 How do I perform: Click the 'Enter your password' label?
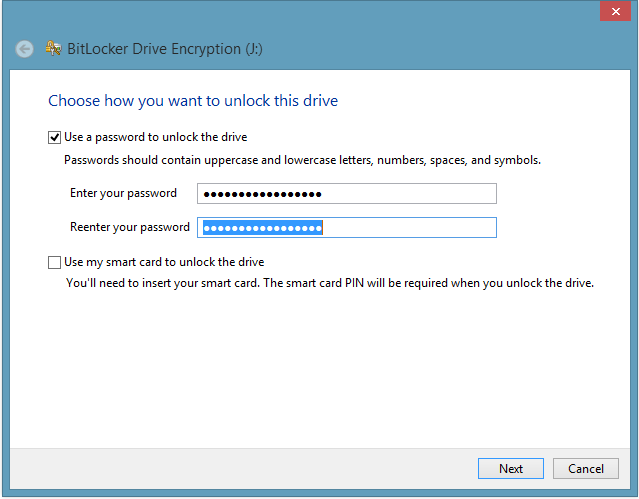point(123,193)
